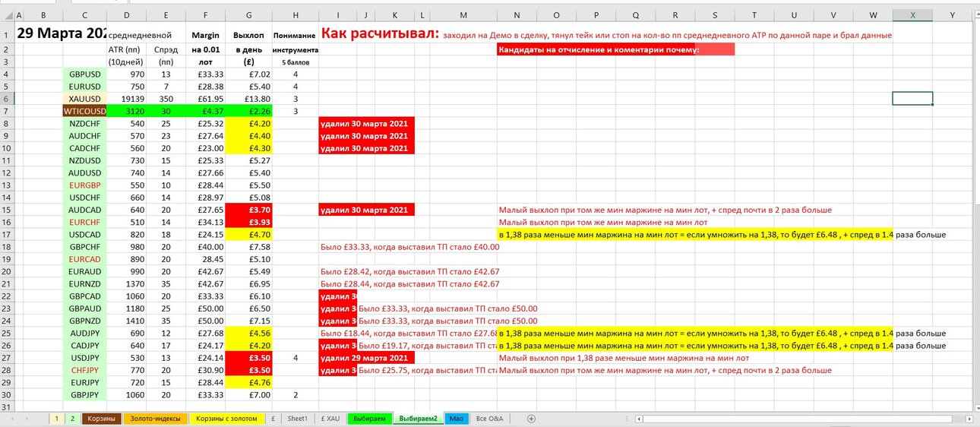Click the horizontal scrollbar right arrow
This screenshot has height=427, width=980.
point(969,419)
